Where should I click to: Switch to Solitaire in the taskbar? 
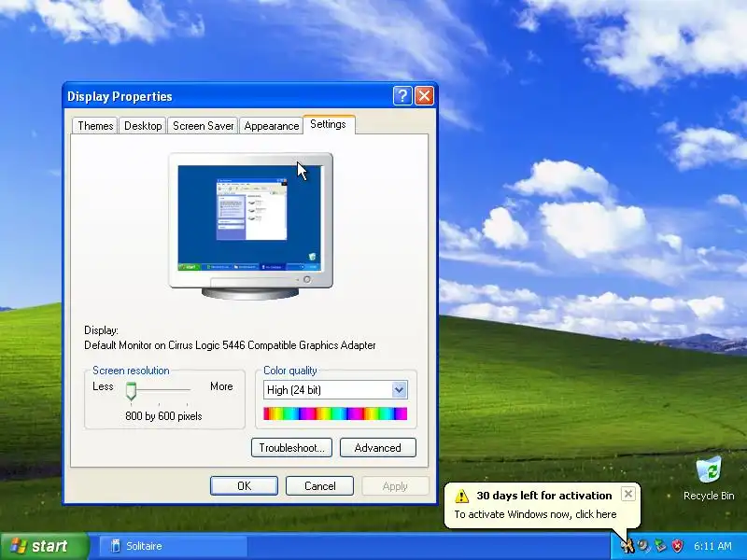pyautogui.click(x=174, y=546)
